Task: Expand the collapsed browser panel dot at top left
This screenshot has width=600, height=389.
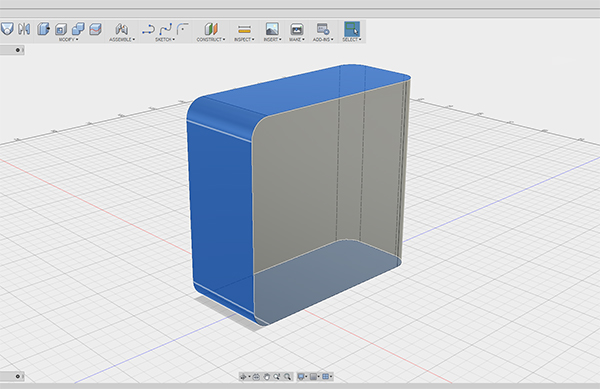Action: point(18,50)
